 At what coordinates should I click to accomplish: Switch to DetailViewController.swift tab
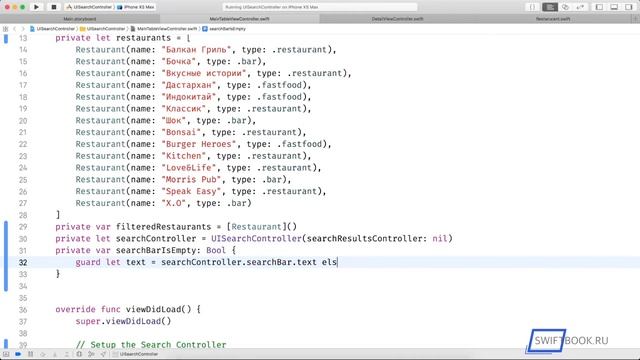click(x=398, y=19)
